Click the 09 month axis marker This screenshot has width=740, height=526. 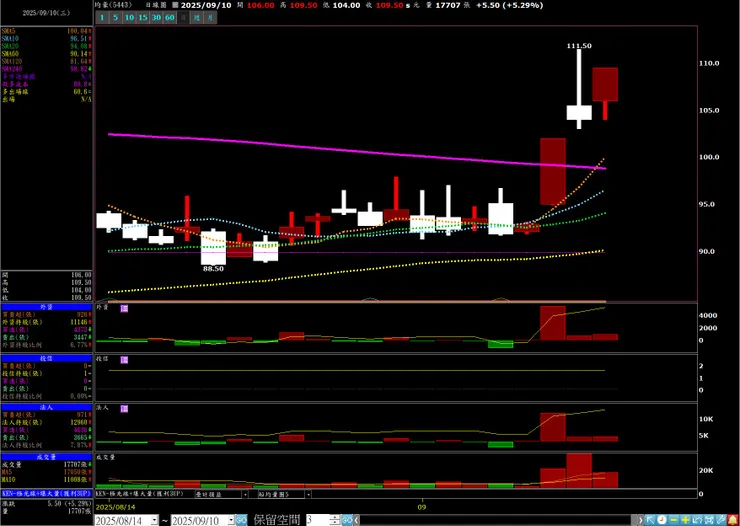point(422,507)
